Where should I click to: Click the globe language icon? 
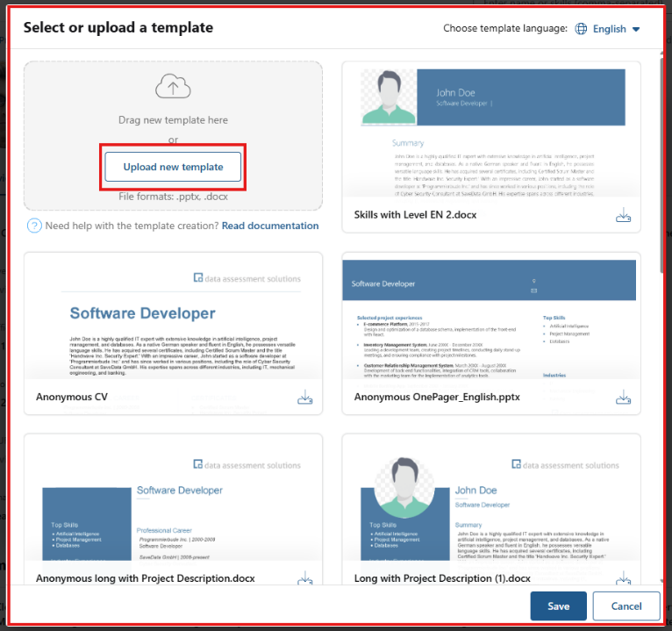coord(581,29)
